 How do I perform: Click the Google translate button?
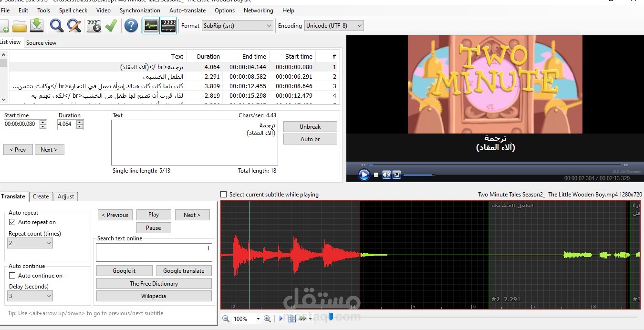pos(184,271)
